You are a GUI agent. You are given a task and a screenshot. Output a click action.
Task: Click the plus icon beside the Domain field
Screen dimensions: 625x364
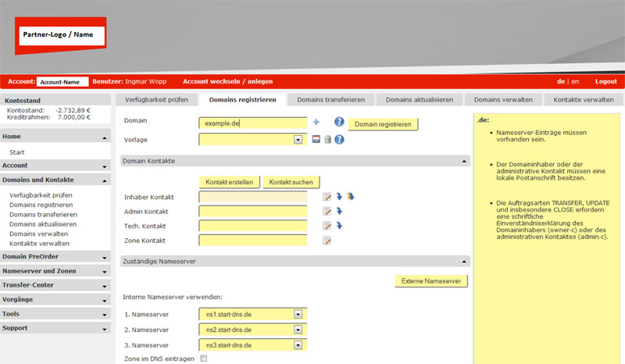point(316,122)
